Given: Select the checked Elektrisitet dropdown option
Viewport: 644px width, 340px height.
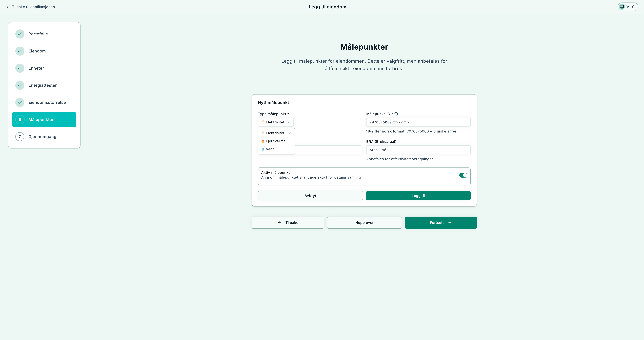Looking at the screenshot, I should 275,133.
